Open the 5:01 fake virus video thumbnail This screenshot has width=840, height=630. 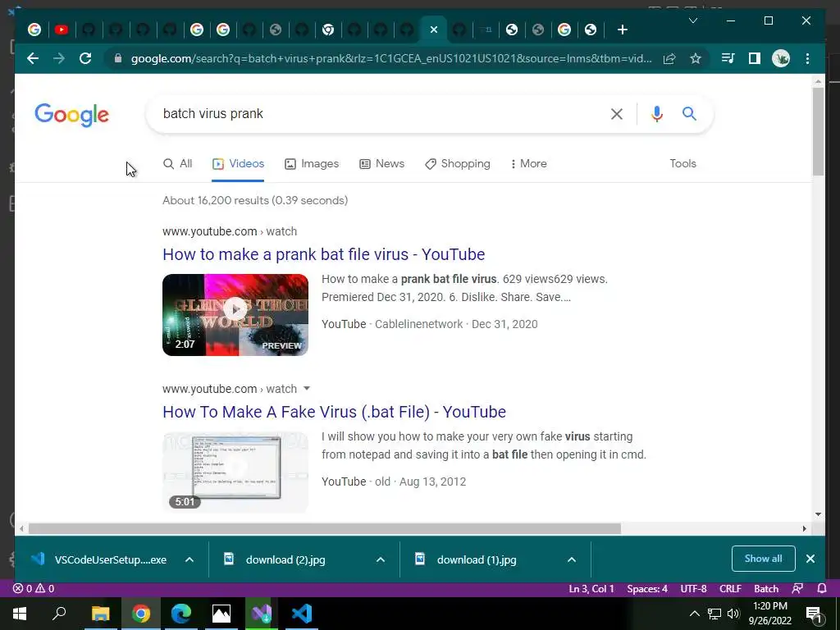pos(235,472)
